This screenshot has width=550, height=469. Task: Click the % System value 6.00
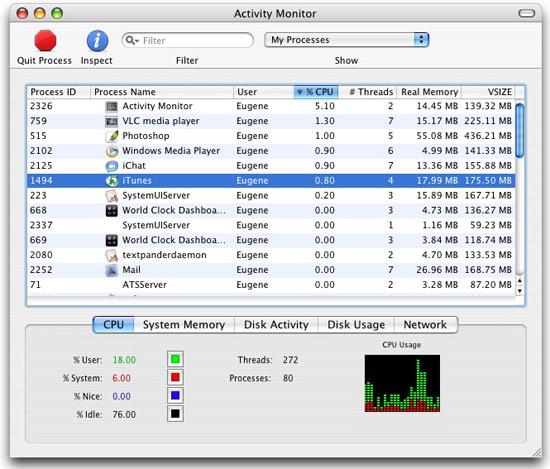(121, 378)
